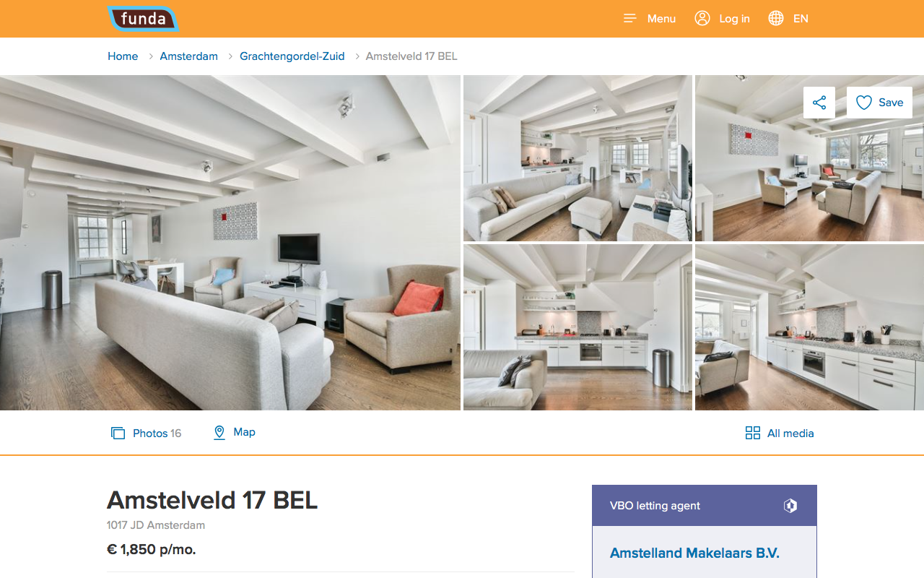Click the Photos 16 gallery icon
The width and height of the screenshot is (924, 578).
(x=118, y=433)
